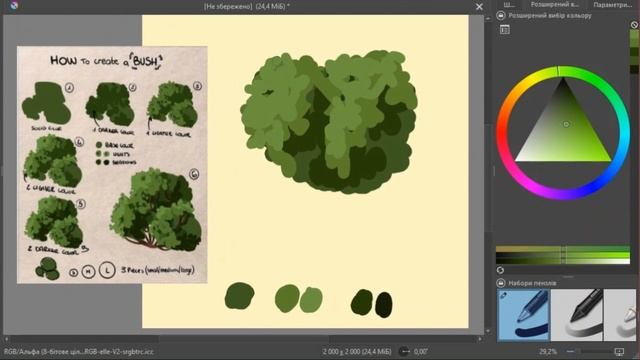640x360 pixels.
Task: Select the partially visible third brush preset
Action: click(x=620, y=315)
